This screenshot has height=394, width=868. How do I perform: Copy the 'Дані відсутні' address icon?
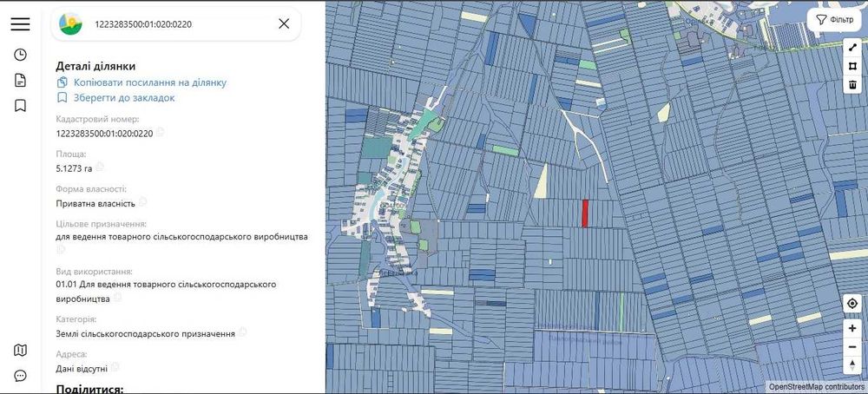click(x=115, y=366)
